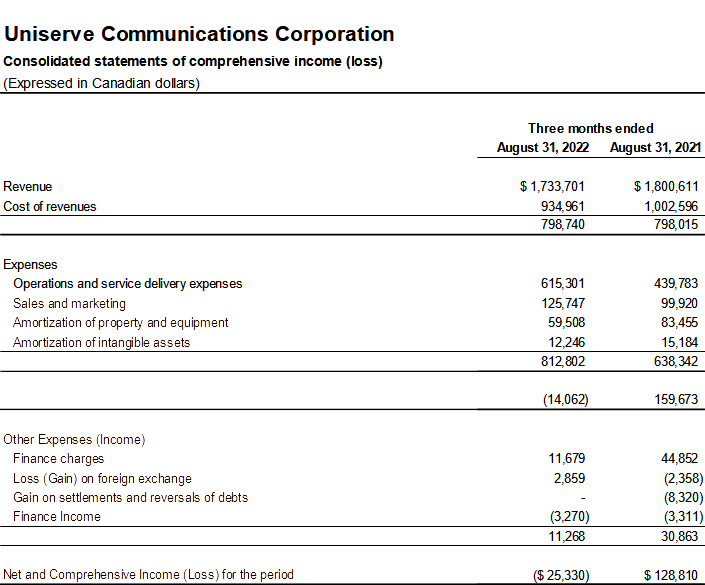The width and height of the screenshot is (705, 585).
Task: Click foreign exchange value '2,859'
Action: (569, 478)
